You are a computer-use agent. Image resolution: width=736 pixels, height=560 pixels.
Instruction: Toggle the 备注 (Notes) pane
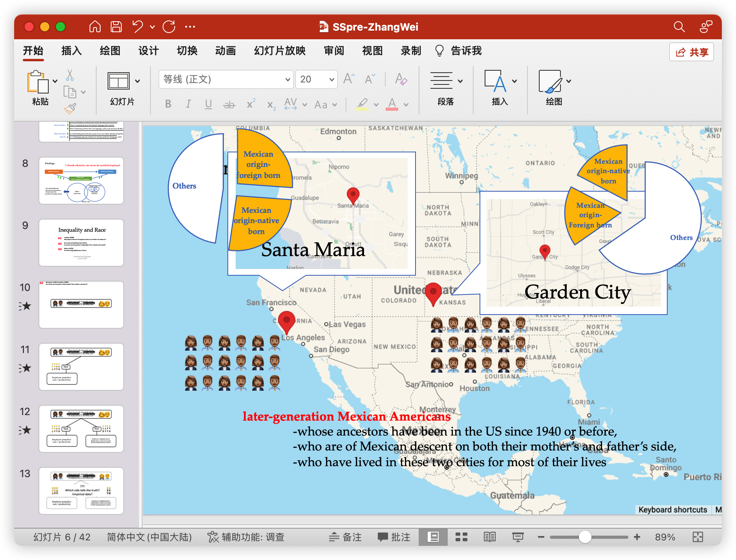[345, 537]
